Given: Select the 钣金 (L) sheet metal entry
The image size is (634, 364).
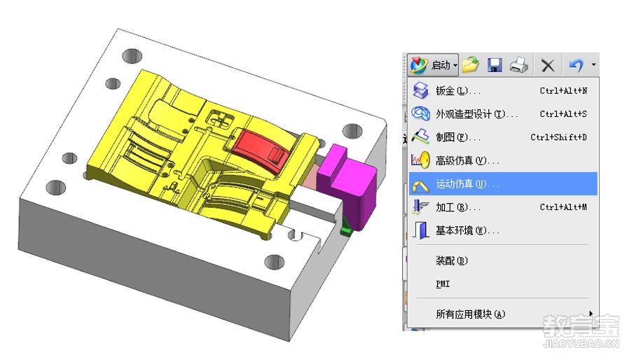Looking at the screenshot, I should point(503,91).
